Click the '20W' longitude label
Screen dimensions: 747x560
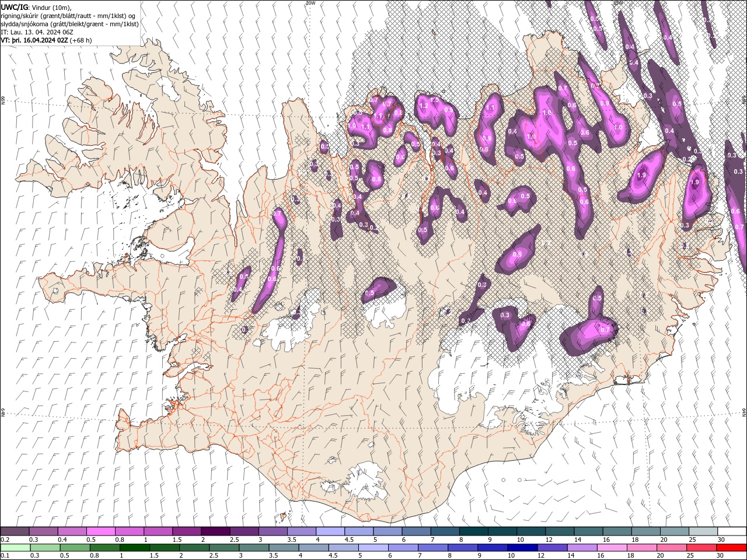tap(310, 3)
